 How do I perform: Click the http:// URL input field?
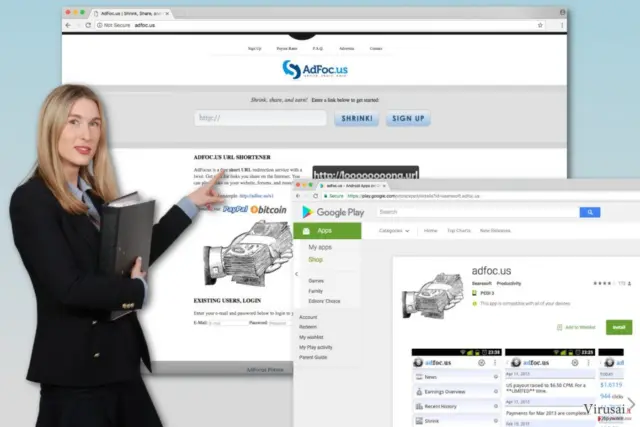(x=260, y=118)
